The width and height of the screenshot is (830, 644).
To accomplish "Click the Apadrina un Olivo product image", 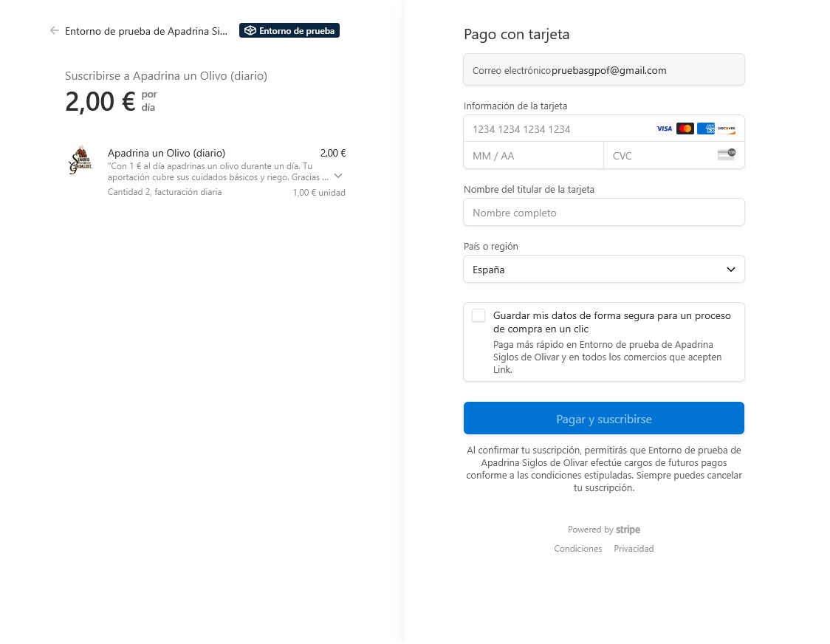I will coord(80,160).
